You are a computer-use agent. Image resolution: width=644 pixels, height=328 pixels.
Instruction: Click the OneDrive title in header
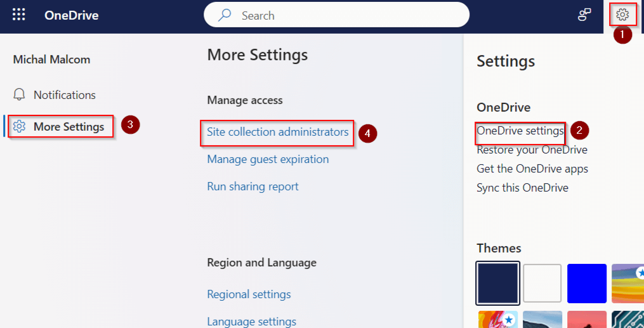pos(71,15)
